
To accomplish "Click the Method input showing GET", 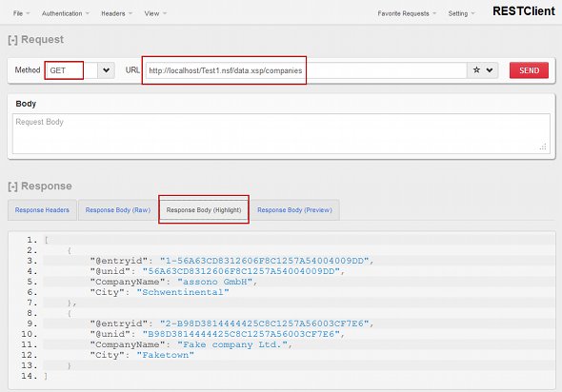I will coord(71,70).
